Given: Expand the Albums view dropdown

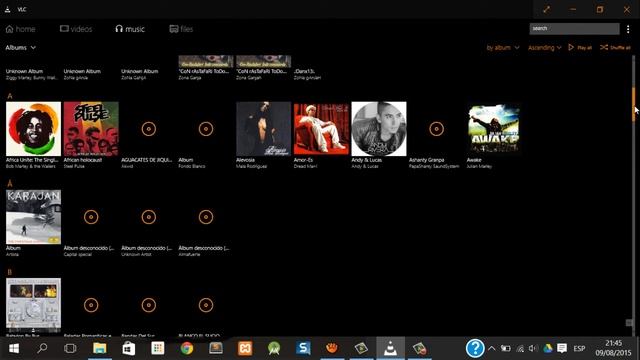Looking at the screenshot, I should tap(20, 48).
